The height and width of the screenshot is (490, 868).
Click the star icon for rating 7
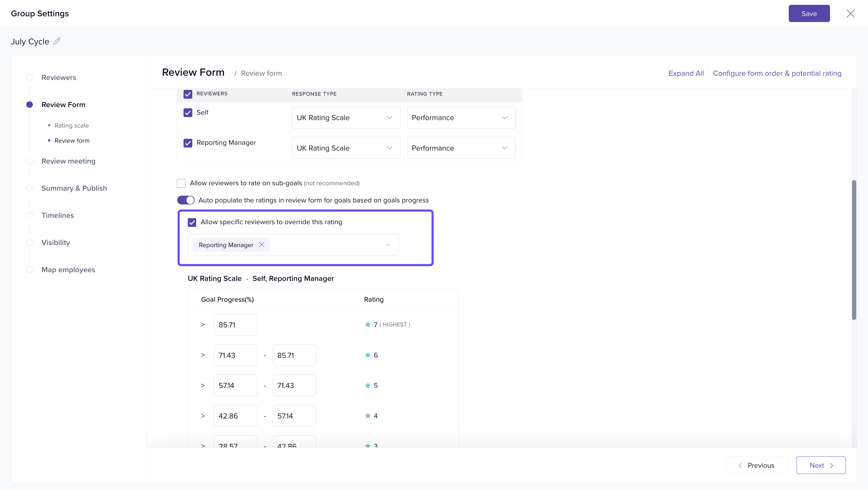[x=368, y=324]
